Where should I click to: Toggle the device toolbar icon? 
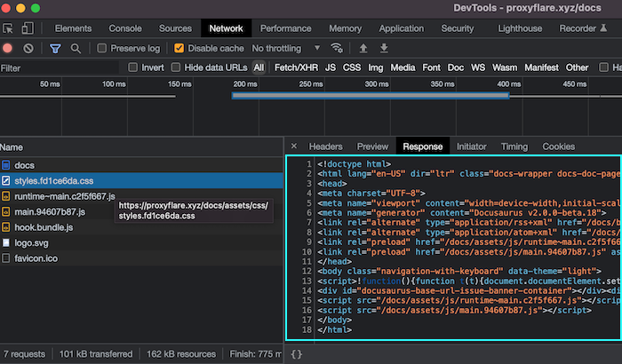click(28, 28)
